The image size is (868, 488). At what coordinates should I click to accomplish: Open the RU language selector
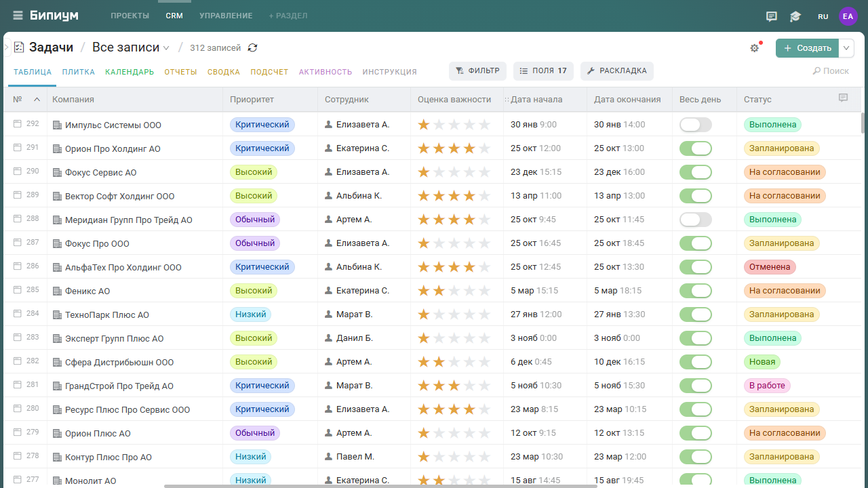pos(823,16)
